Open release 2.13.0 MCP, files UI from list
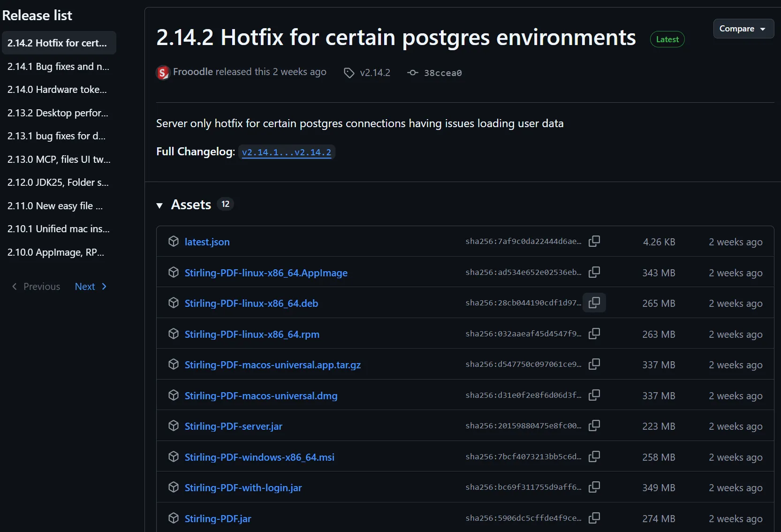The image size is (781, 532). pyautogui.click(x=59, y=159)
